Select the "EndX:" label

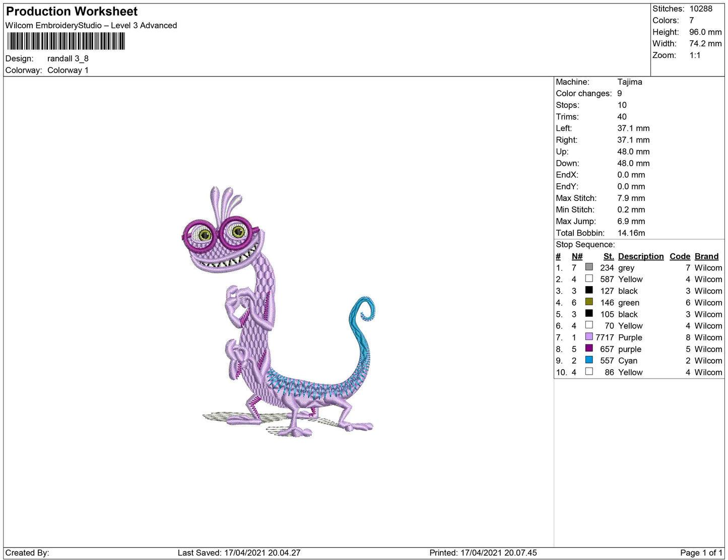(567, 174)
